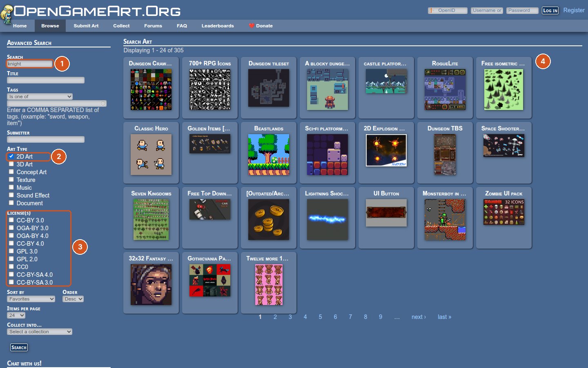Open the Forums menu item
This screenshot has height=368, width=588.
[153, 26]
